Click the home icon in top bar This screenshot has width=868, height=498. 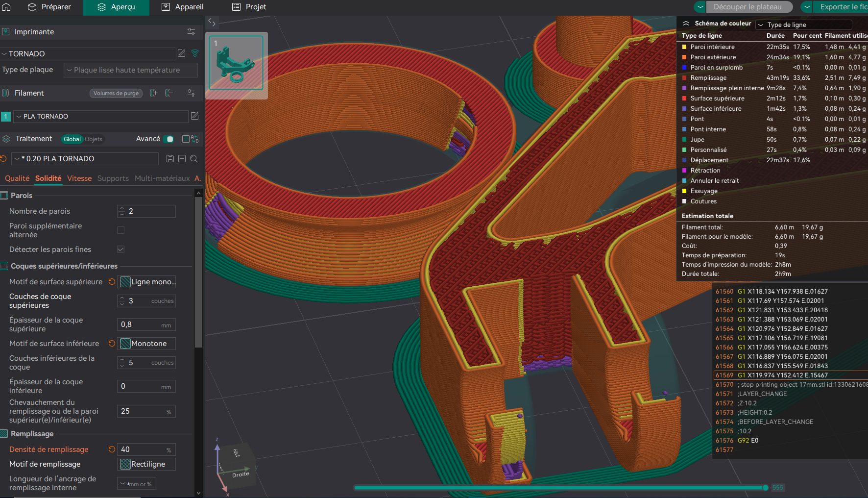tap(6, 7)
